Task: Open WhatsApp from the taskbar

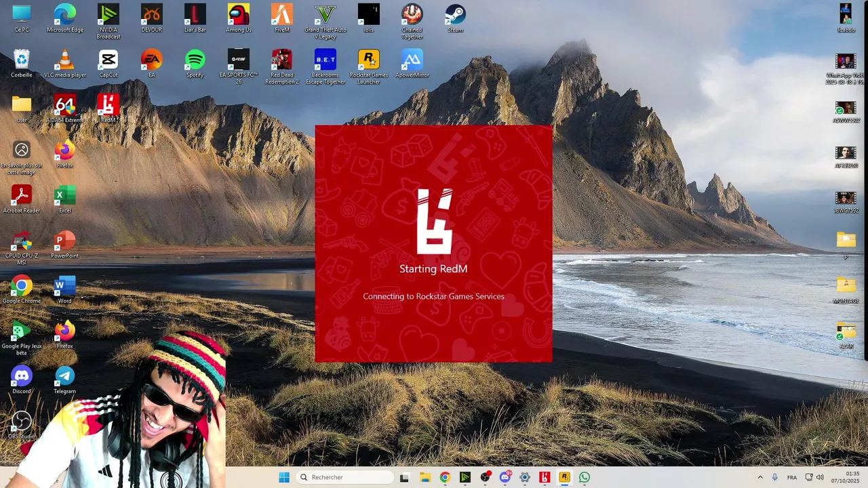Action: pyautogui.click(x=585, y=477)
